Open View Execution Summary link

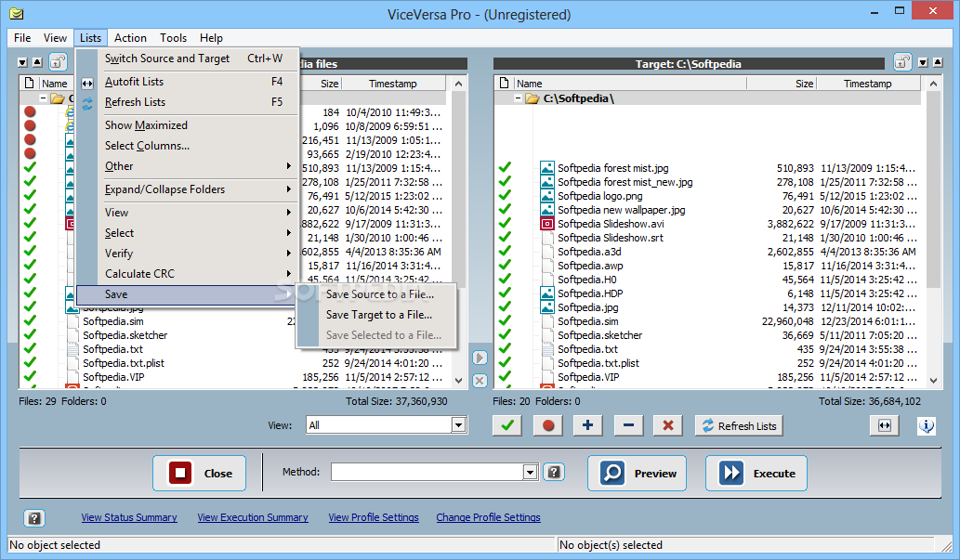click(x=253, y=517)
